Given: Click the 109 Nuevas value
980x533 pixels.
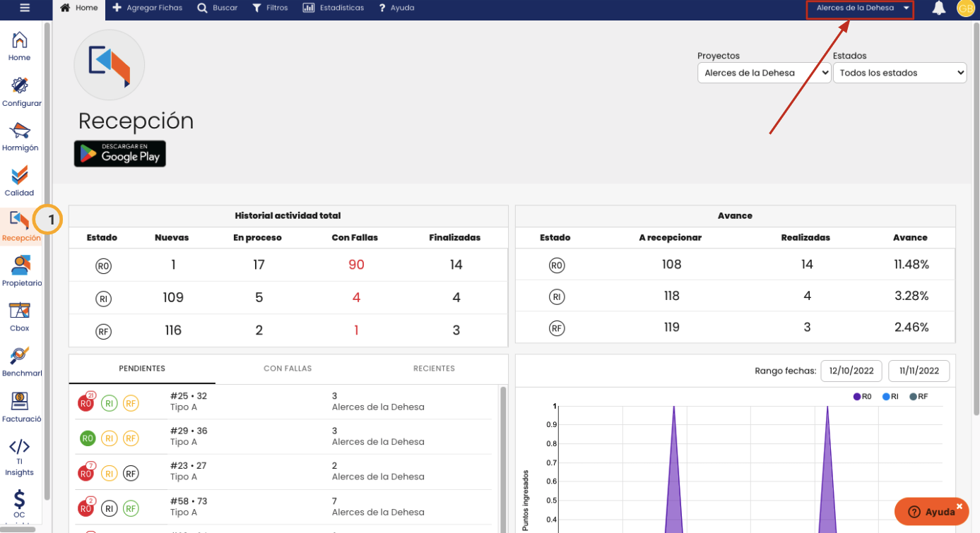Looking at the screenshot, I should tap(173, 298).
